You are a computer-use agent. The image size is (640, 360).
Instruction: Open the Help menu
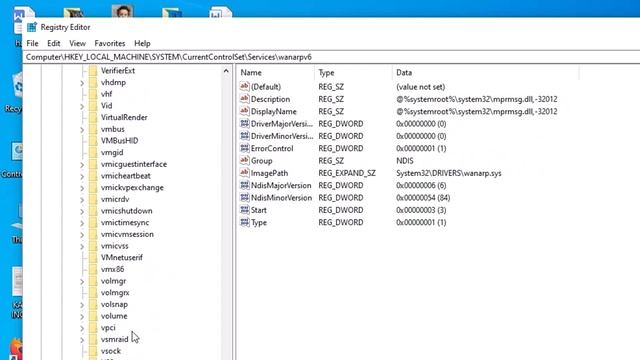[x=142, y=43]
